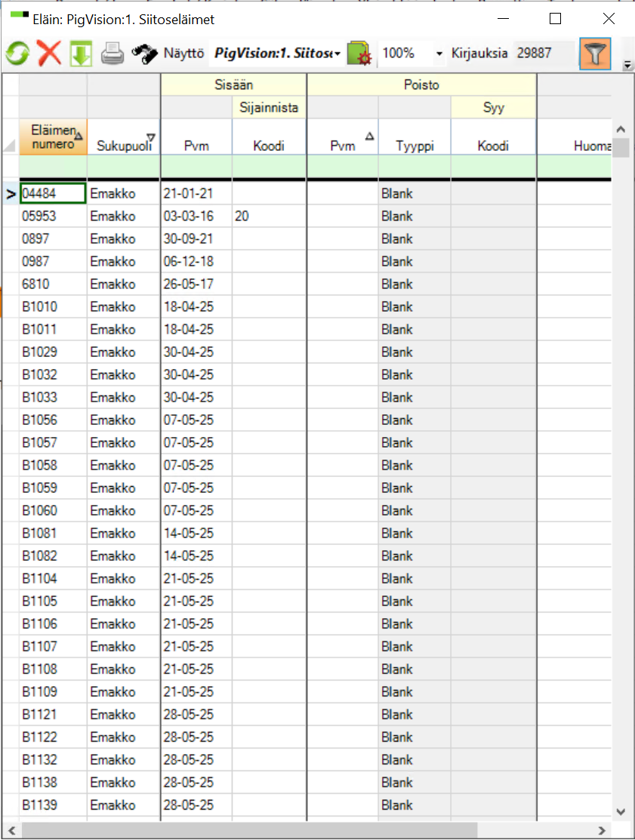Click location code cell 20

point(269,216)
